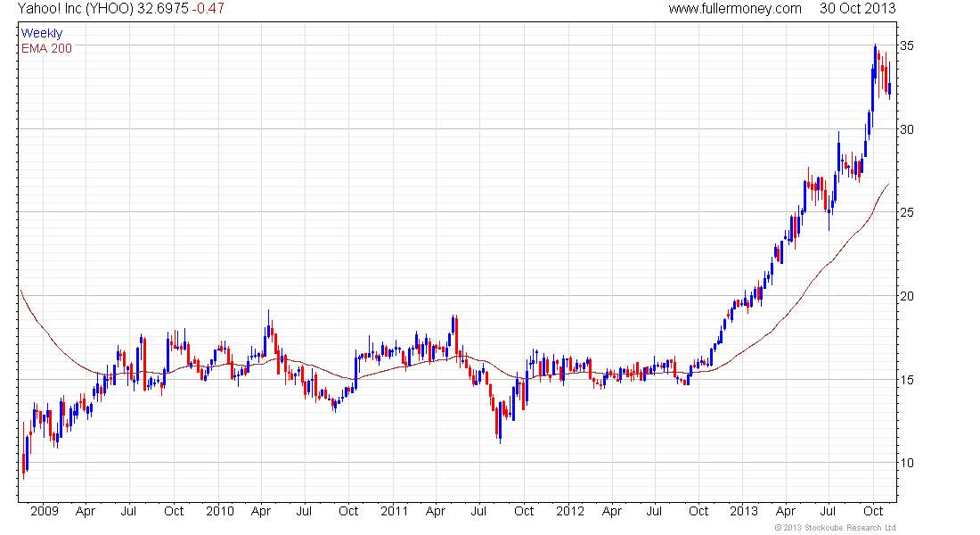Click the 2009 year label on time axis
This screenshot has height=535, width=980.
click(x=45, y=511)
